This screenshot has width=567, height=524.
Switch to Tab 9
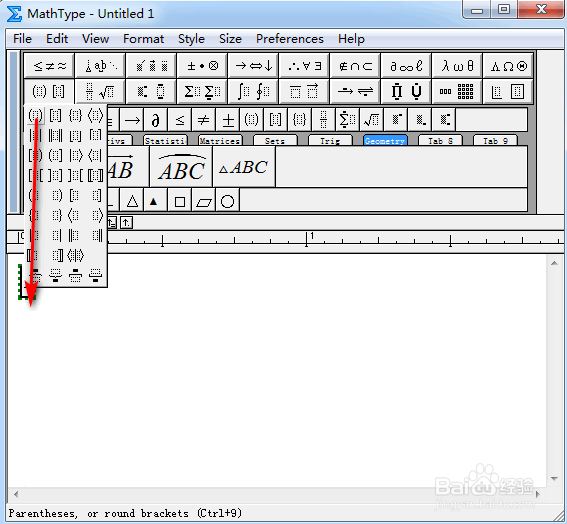click(495, 141)
